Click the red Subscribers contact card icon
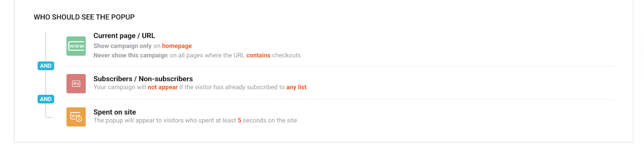Viewport: 644px width, 153px height. [76, 83]
